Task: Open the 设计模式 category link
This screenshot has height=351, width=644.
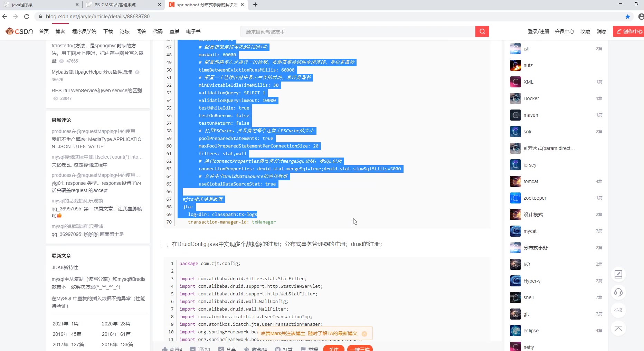Action: pos(533,215)
